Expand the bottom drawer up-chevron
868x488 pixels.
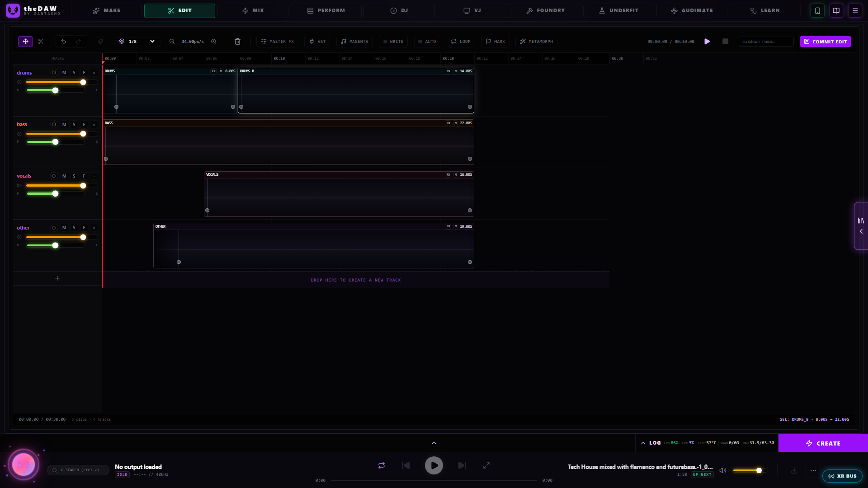point(434,443)
